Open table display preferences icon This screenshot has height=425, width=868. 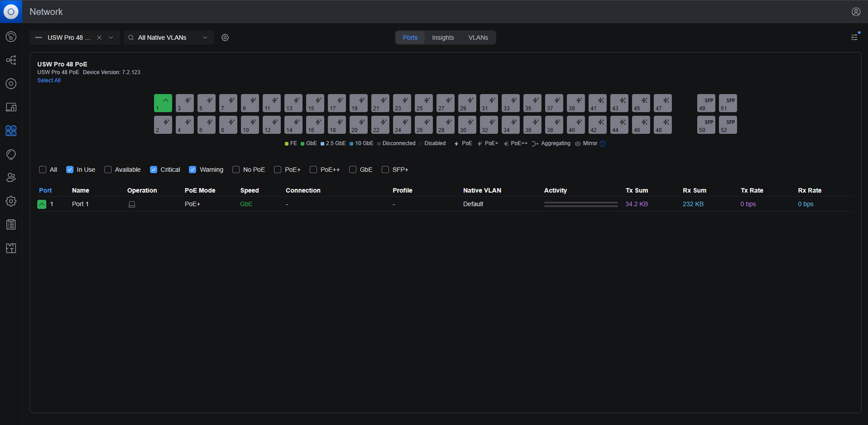tap(855, 38)
